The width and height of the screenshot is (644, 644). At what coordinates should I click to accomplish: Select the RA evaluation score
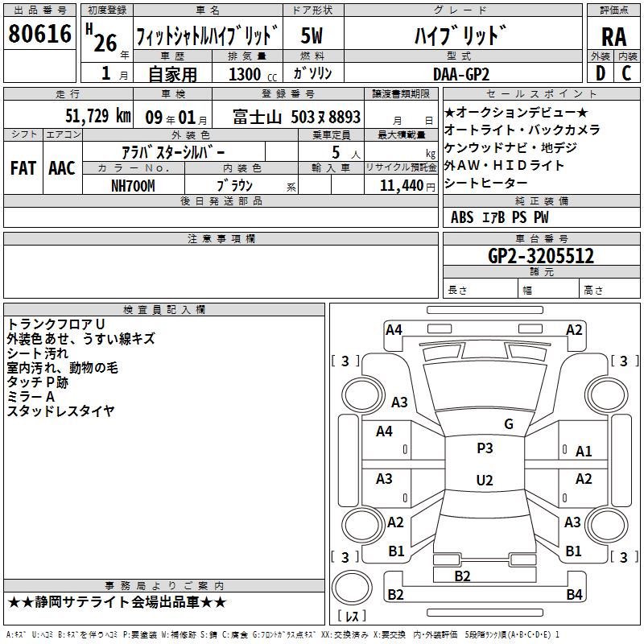click(613, 36)
